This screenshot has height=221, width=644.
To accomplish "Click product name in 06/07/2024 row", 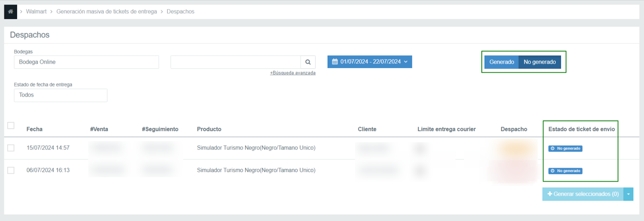I will point(256,170).
